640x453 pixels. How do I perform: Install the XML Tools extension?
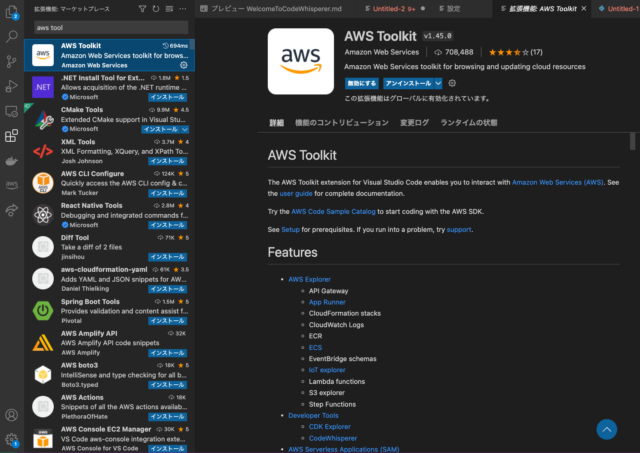pyautogui.click(x=167, y=161)
